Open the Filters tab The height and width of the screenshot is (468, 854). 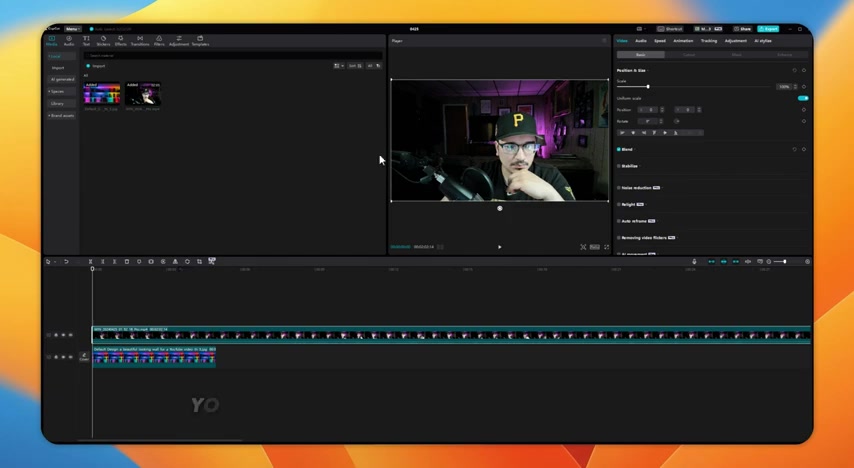(159, 41)
